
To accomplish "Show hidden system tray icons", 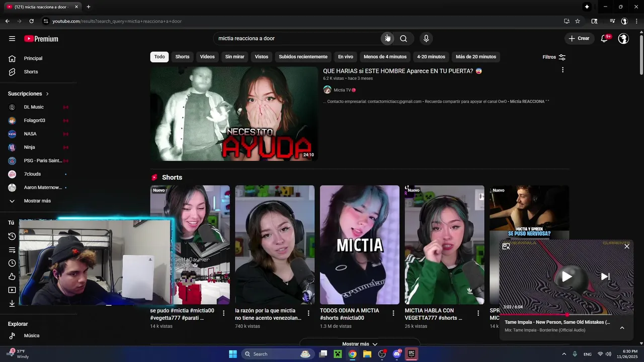I will 564,354.
